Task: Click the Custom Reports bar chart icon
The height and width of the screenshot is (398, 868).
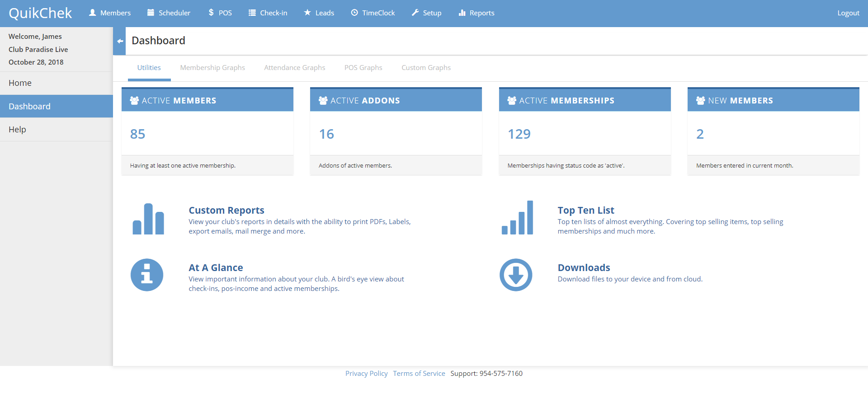Action: (148, 219)
